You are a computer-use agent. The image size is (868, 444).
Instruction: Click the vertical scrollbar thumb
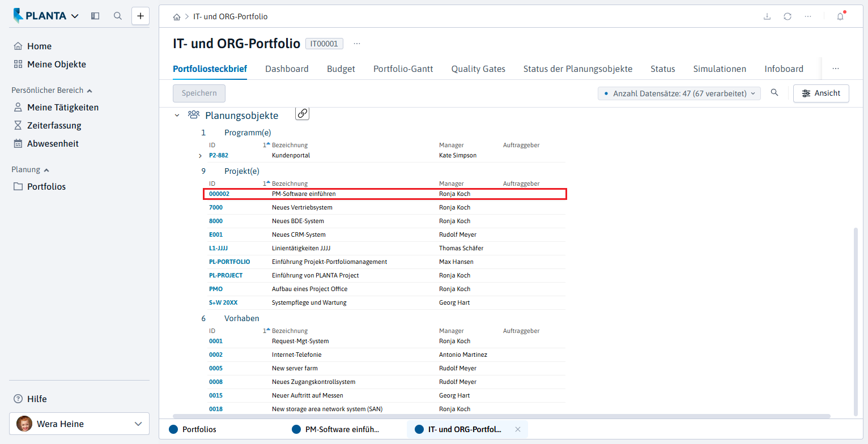coord(856,321)
